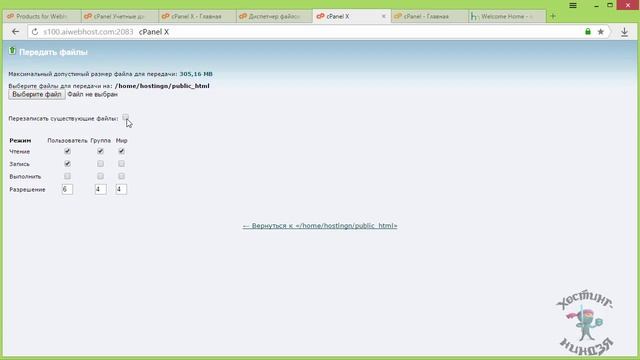Image resolution: width=640 pixels, height=360 pixels.
Task: Click the Запись row label
Action: pyautogui.click(x=19, y=164)
